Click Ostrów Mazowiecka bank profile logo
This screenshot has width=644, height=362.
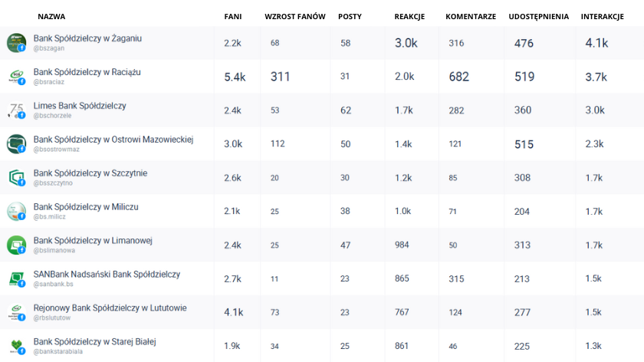[16, 144]
